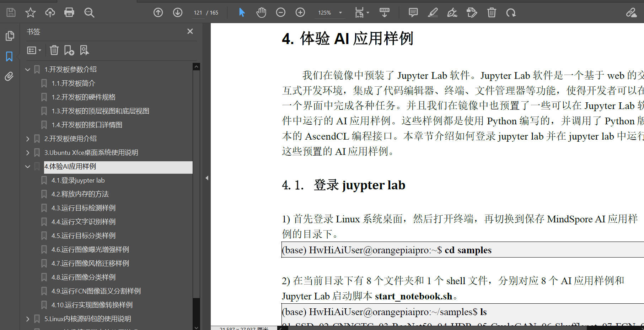The width and height of the screenshot is (644, 330).
Task: Expand 5.Linux内核源码包的使用说明 bookmark
Action: (28, 319)
